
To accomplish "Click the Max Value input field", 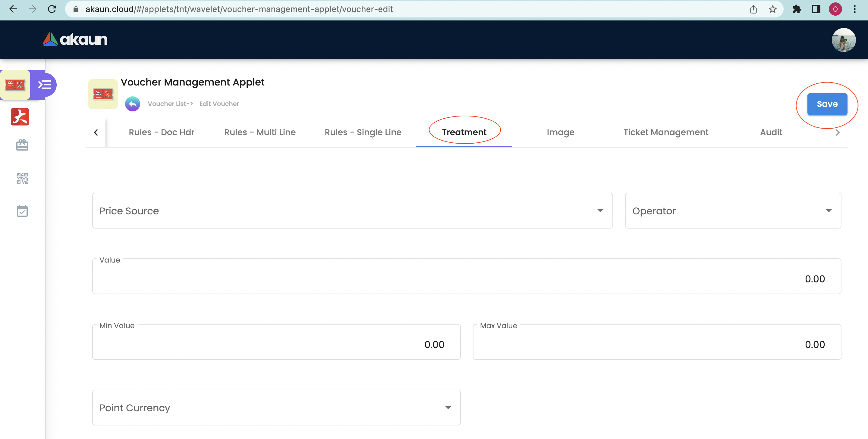I will pos(656,344).
